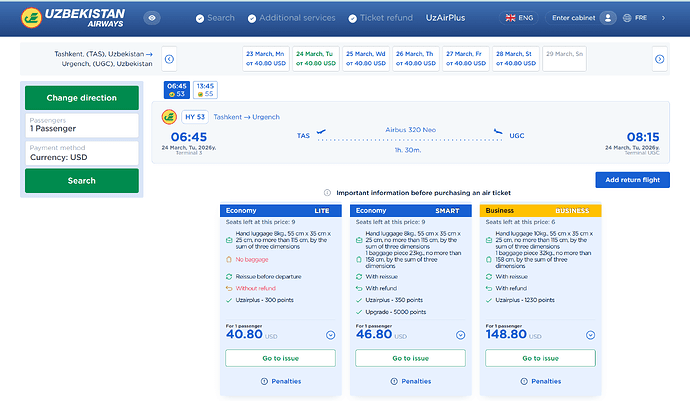The width and height of the screenshot is (690, 401).
Task: Click baggage piece icon in Business card
Action: (488, 260)
